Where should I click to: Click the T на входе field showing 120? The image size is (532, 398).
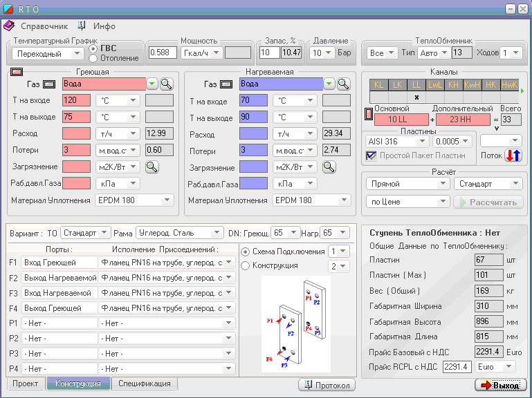[76, 100]
